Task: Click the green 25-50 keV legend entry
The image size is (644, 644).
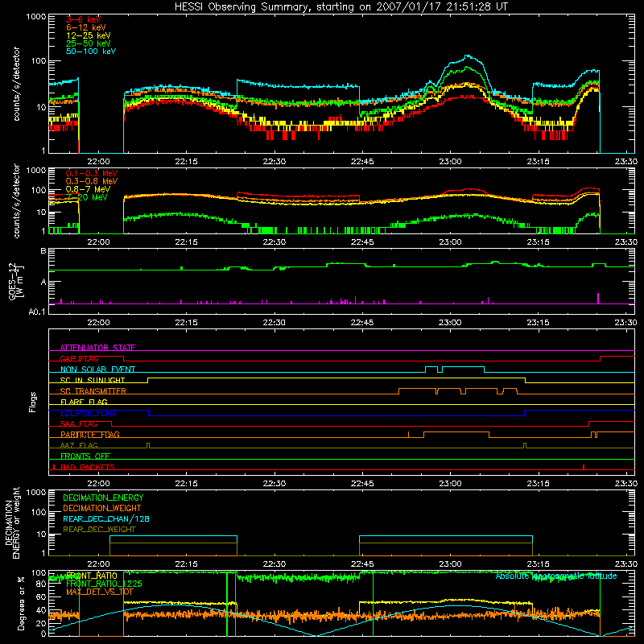Action: pyautogui.click(x=89, y=43)
